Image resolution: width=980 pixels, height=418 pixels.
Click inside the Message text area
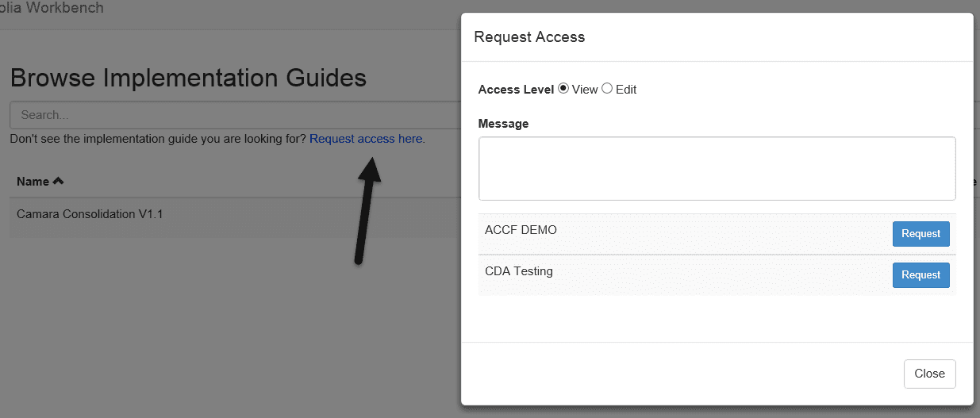pyautogui.click(x=717, y=169)
